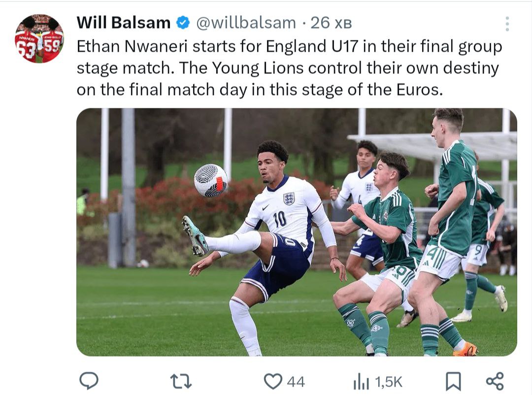
Task: Click the 44 likes count
Action: coord(296,382)
